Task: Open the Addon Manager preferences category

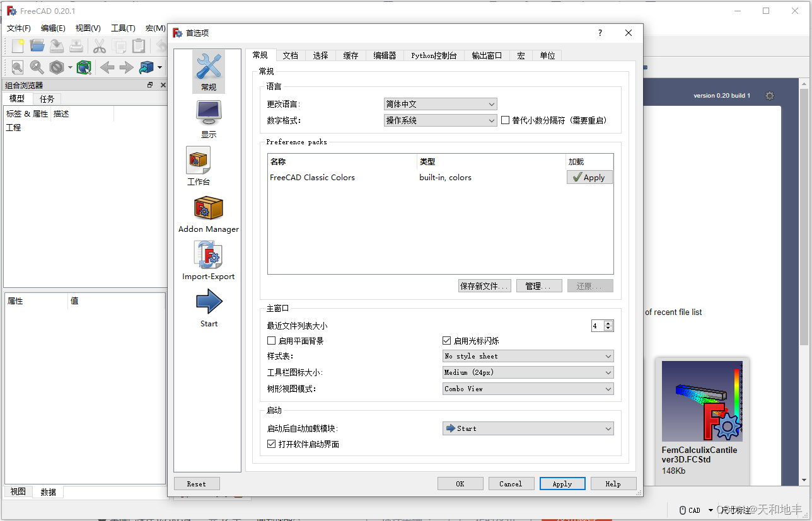Action: point(209,214)
